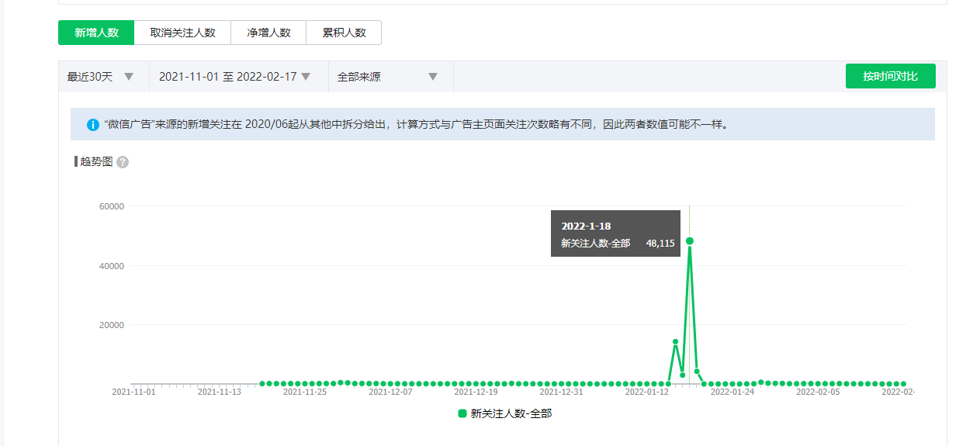
Task: Click the green legend color marker
Action: click(462, 414)
